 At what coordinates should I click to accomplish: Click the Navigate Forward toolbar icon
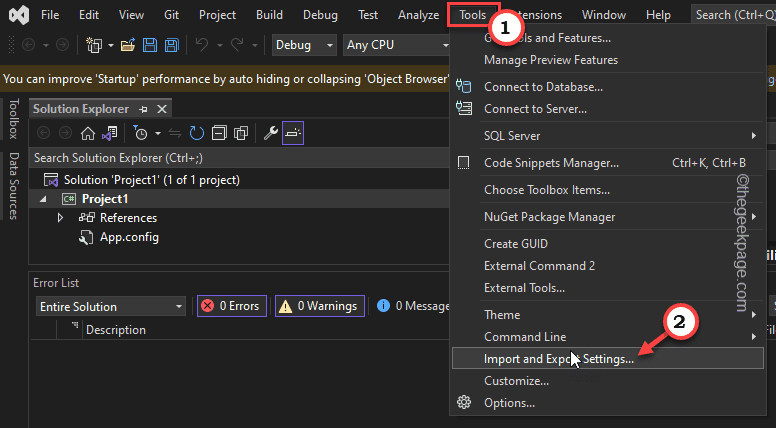coord(62,45)
